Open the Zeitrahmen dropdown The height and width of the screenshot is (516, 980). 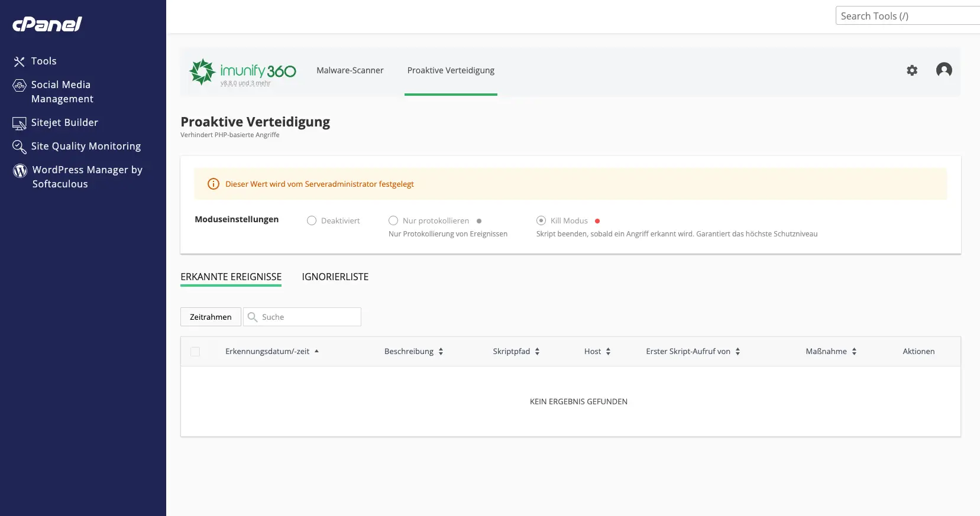211,317
